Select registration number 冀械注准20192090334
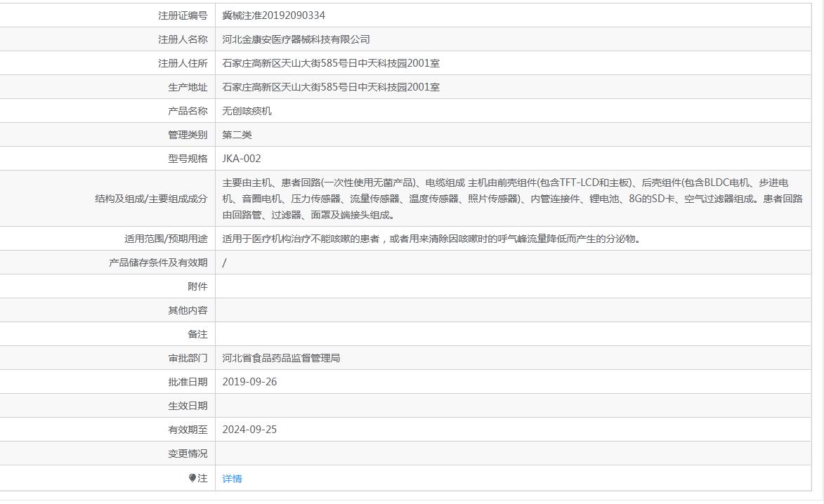824x504 pixels. 273,15
